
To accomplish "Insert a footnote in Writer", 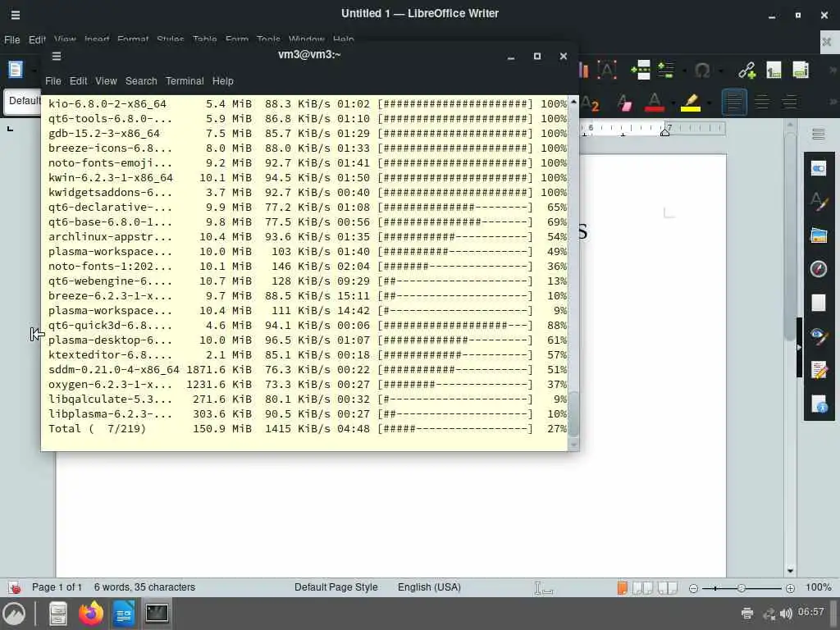I will click(x=774, y=71).
